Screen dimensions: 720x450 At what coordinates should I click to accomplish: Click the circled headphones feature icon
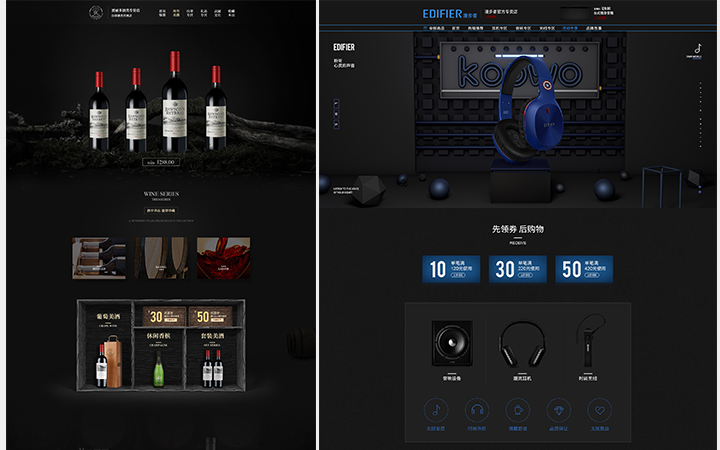[477, 410]
